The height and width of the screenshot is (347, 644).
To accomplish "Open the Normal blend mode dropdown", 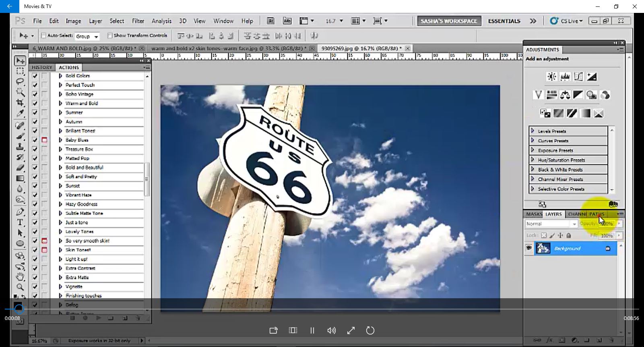I will click(551, 224).
